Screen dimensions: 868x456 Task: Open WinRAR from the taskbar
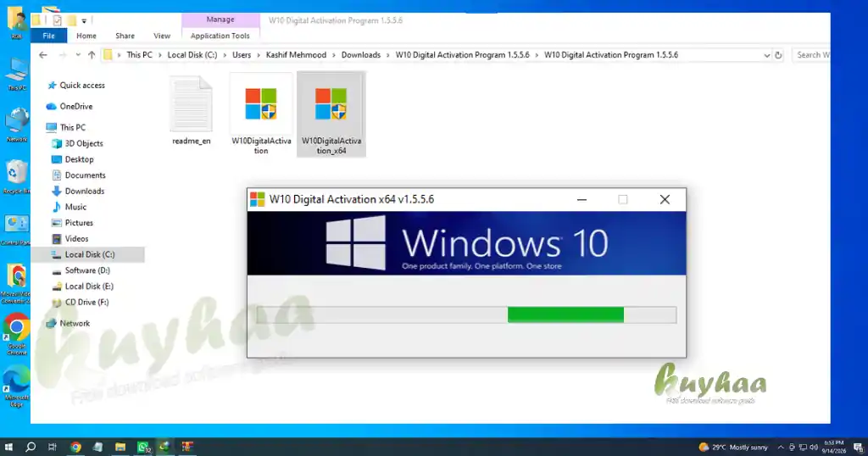pos(187,447)
